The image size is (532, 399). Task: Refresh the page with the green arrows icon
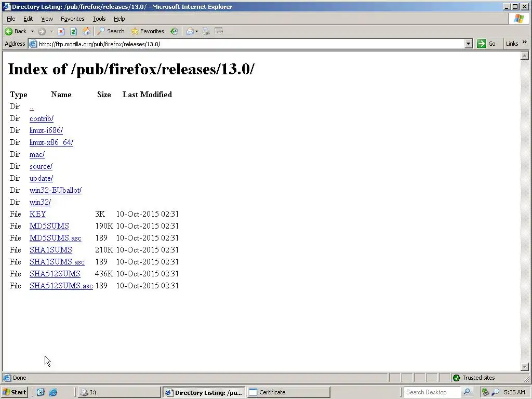[73, 32]
